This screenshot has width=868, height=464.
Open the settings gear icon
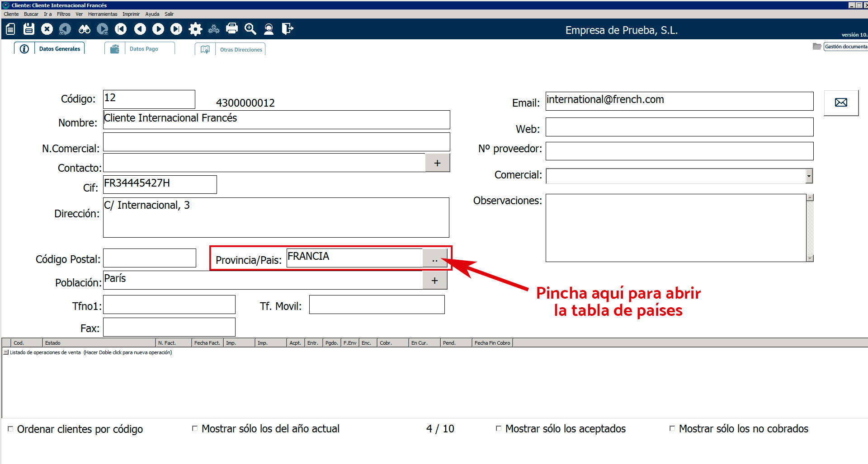click(x=195, y=29)
